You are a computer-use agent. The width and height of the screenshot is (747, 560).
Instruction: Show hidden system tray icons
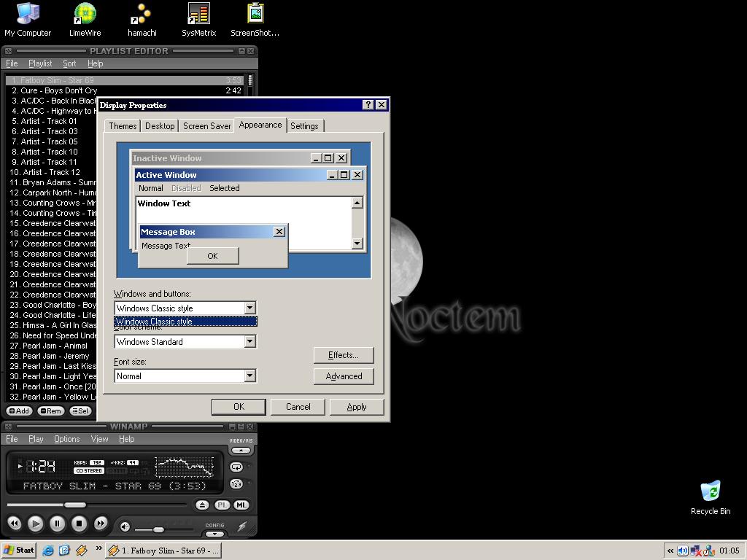tap(670, 551)
